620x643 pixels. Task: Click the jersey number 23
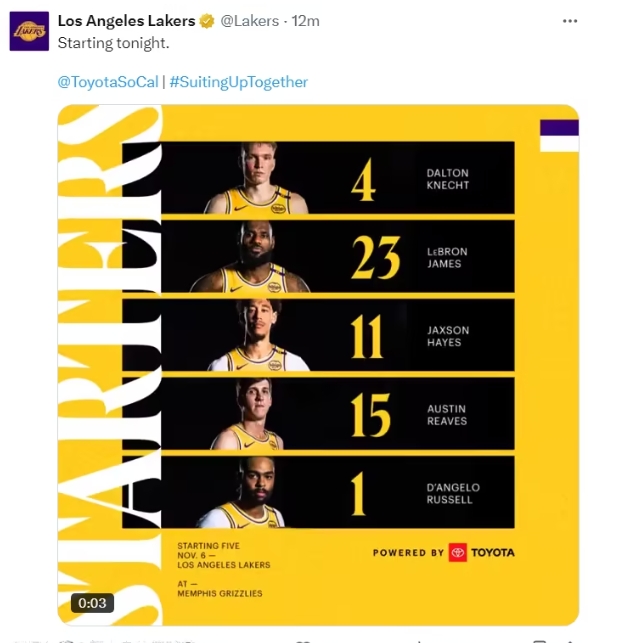tap(376, 258)
